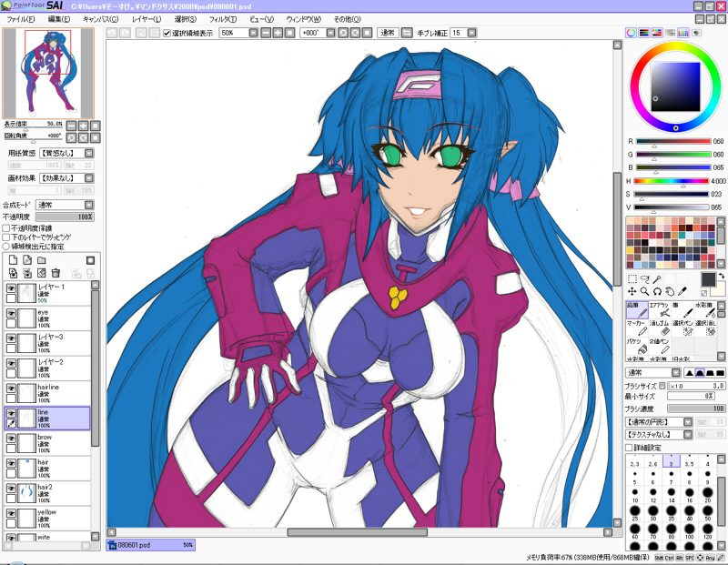
Task: Enable 不透明度保護 checkbox
Action: pos(6,228)
